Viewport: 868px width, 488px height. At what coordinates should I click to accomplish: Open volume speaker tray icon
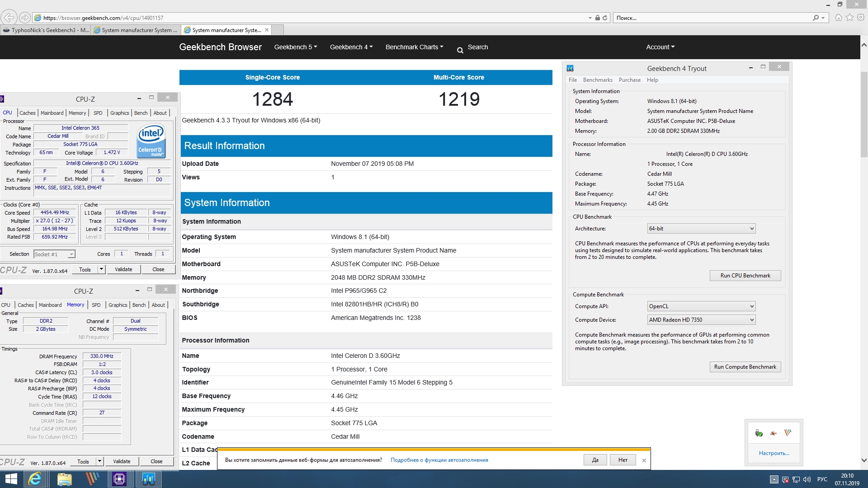point(807,479)
